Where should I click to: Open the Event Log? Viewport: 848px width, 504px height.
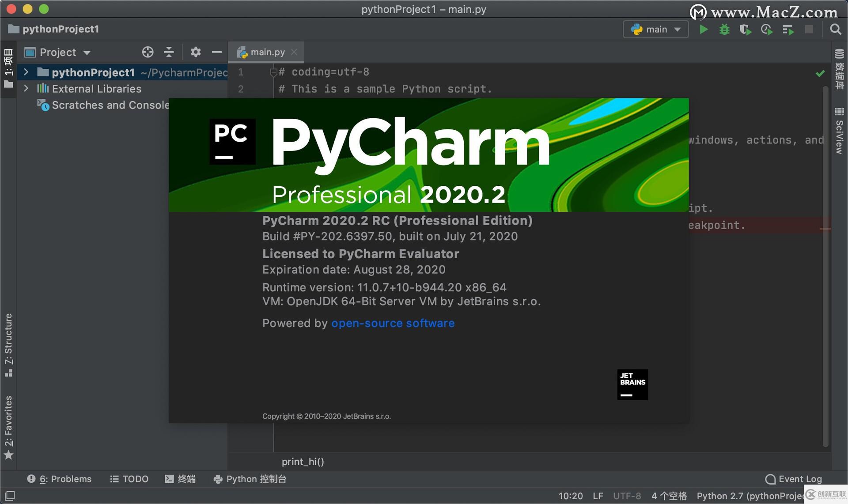click(794, 479)
